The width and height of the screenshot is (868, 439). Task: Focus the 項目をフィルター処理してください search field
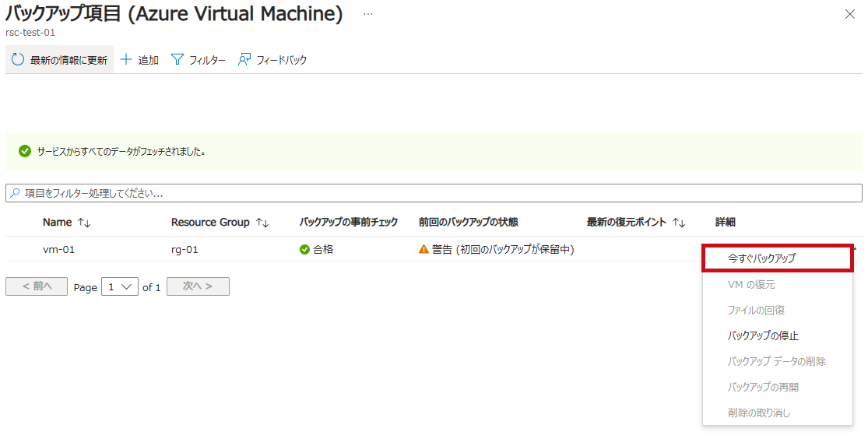[434, 193]
